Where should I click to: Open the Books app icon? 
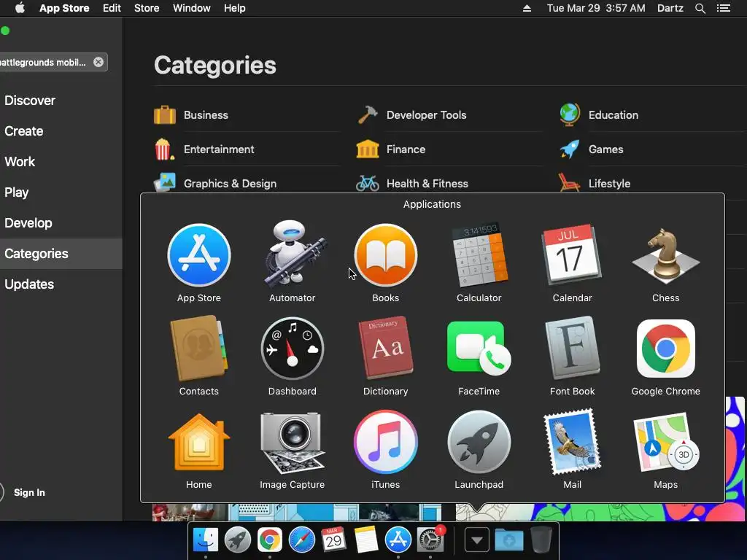[x=385, y=255]
